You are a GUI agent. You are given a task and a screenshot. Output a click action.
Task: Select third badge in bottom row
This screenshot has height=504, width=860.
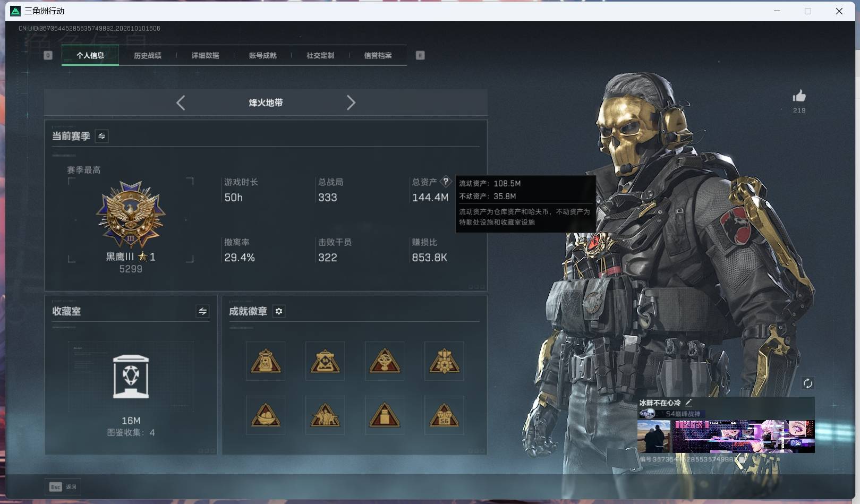point(385,415)
